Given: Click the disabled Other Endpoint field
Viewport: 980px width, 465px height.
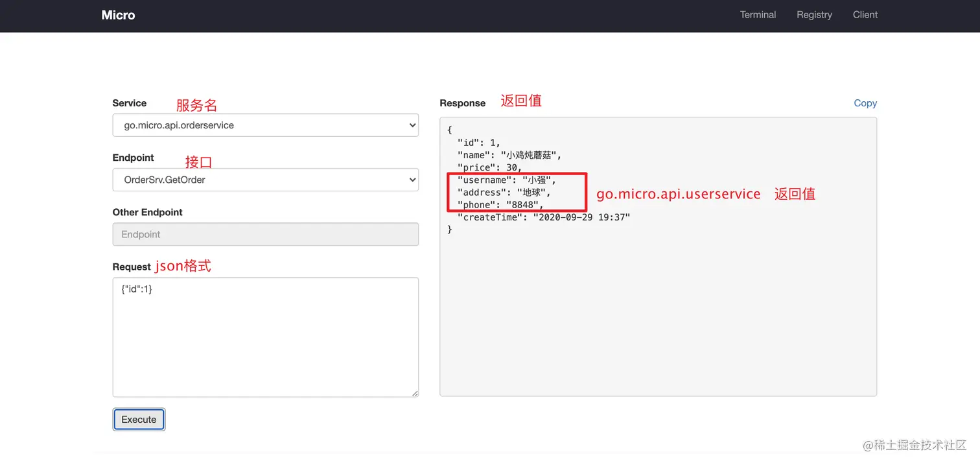Looking at the screenshot, I should point(266,234).
